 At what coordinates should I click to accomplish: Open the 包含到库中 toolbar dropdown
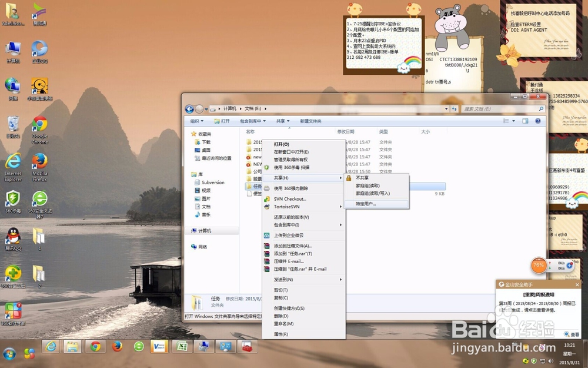(x=252, y=121)
